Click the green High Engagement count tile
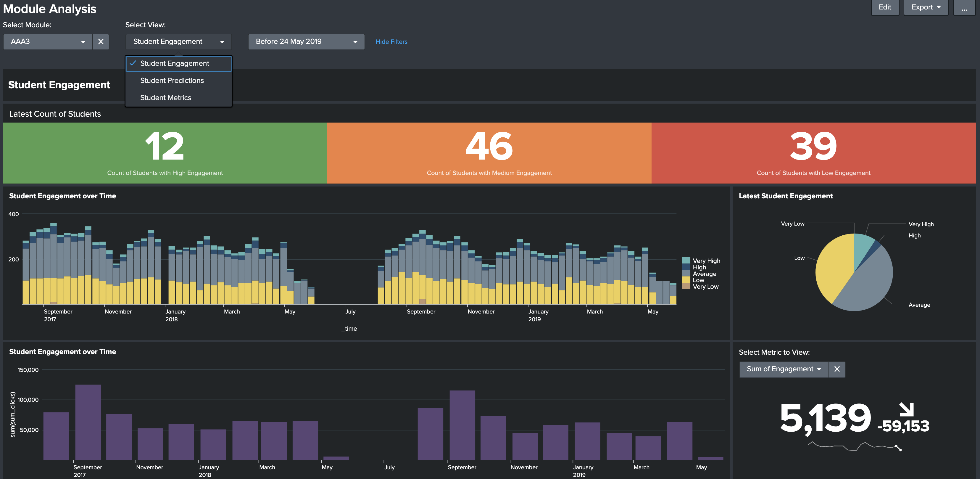Image resolution: width=980 pixels, height=479 pixels. 165,153
